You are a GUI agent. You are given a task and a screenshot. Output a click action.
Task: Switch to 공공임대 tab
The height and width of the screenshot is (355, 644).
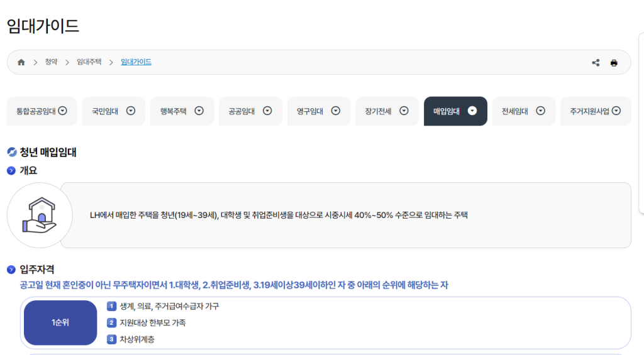pos(250,111)
